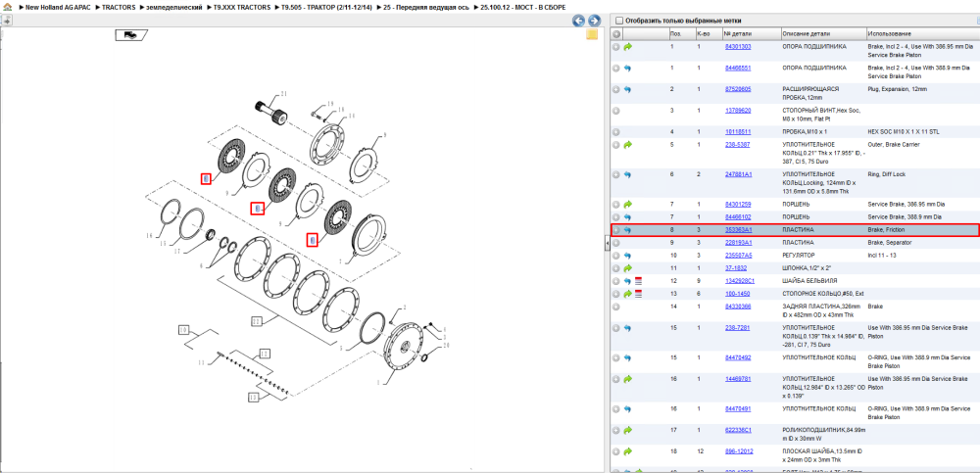The height and width of the screenshot is (473, 980).
Task: Click green arrow icon beside part 84301303
Action: point(628,47)
